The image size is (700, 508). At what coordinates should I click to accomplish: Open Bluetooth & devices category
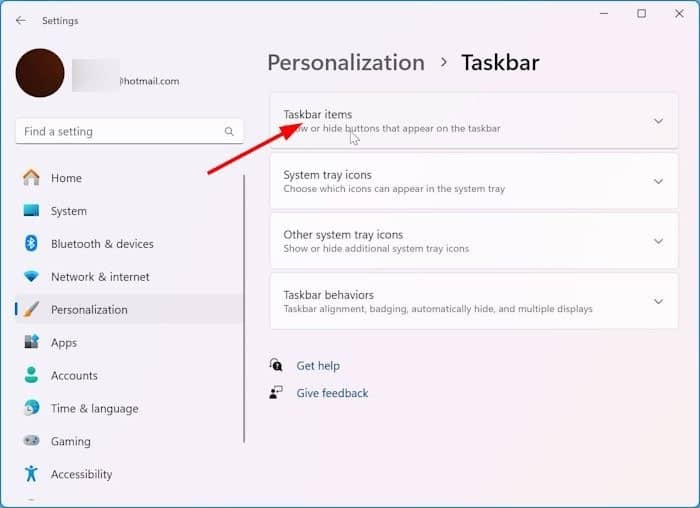(129, 244)
